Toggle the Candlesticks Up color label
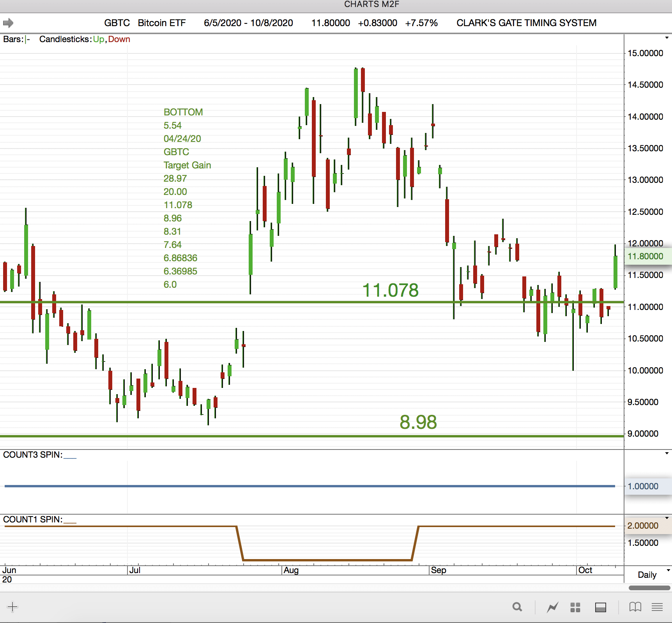Screen dimensions: 672x623 click(x=98, y=39)
